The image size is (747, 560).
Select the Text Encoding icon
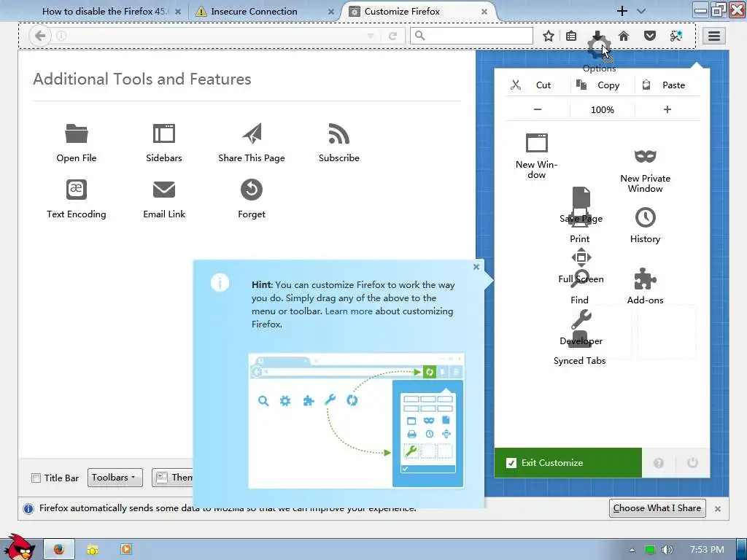pyautogui.click(x=76, y=190)
